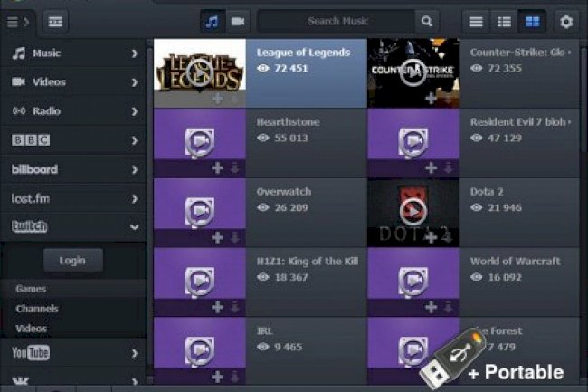Image resolution: width=588 pixels, height=392 pixels.
Task: Open the Videos sidebar section
Action: click(73, 81)
